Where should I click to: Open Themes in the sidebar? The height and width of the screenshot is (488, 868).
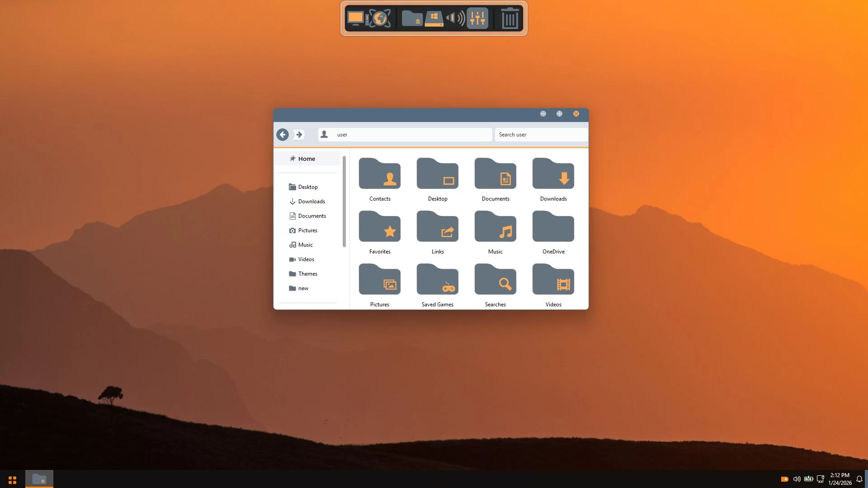[x=307, y=274]
